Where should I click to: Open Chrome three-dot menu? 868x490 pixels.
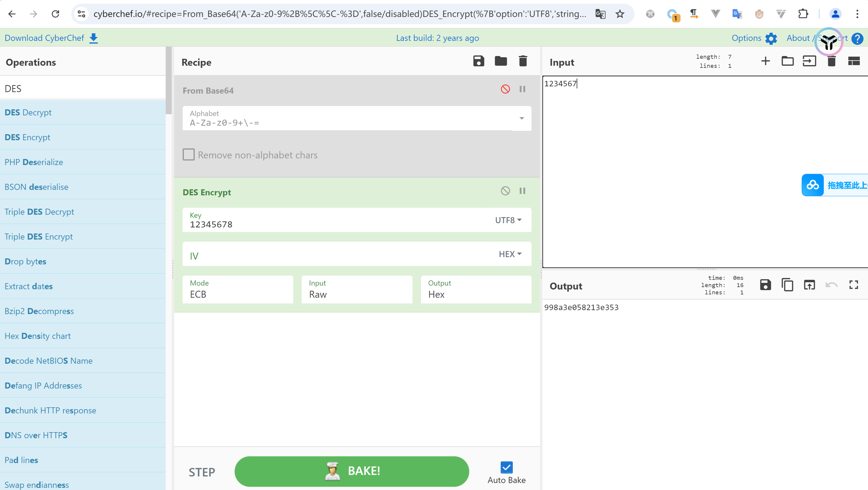click(x=857, y=14)
